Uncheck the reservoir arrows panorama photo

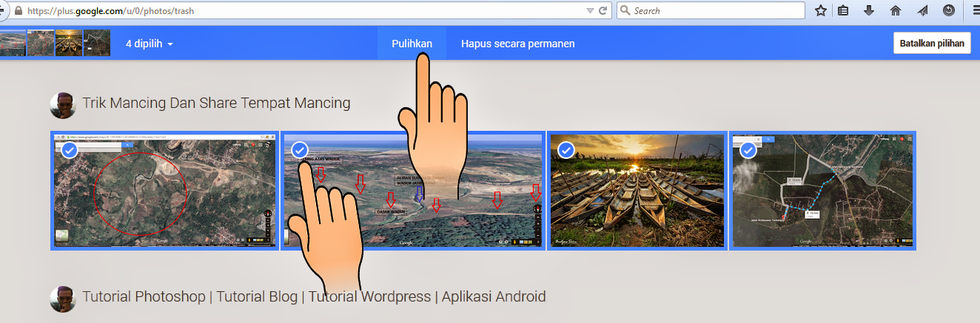tap(300, 150)
